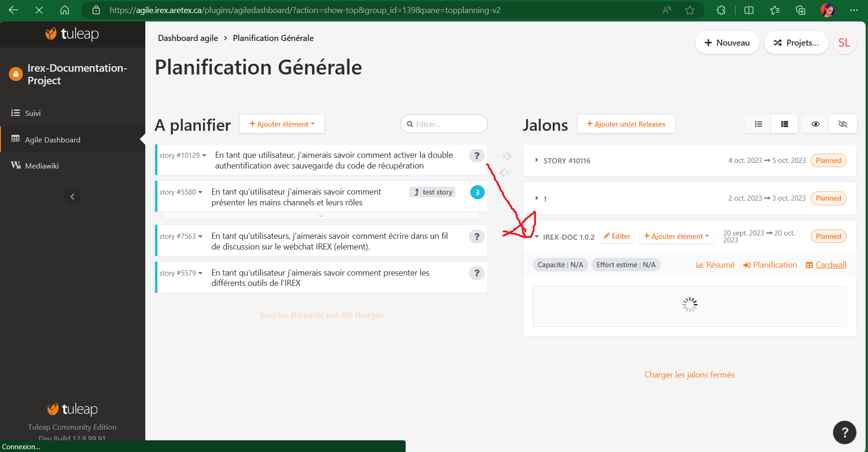Open the browser collections icon
The image size is (868, 452).
[x=800, y=10]
